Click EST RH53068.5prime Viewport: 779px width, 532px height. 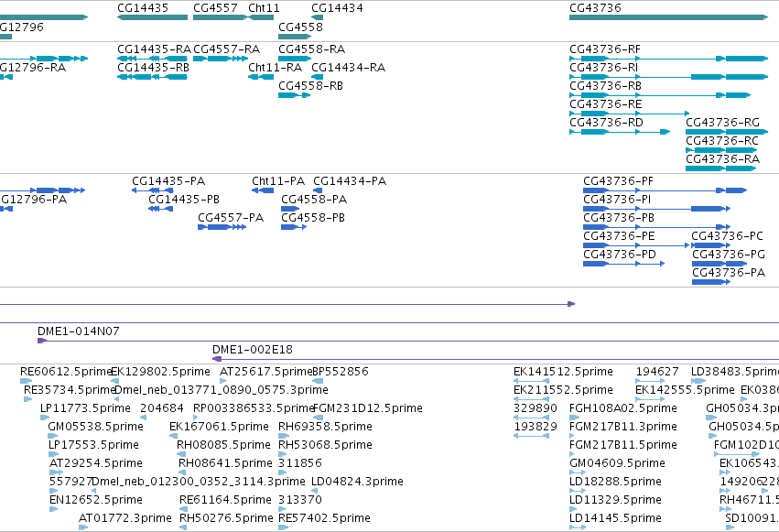(325, 445)
